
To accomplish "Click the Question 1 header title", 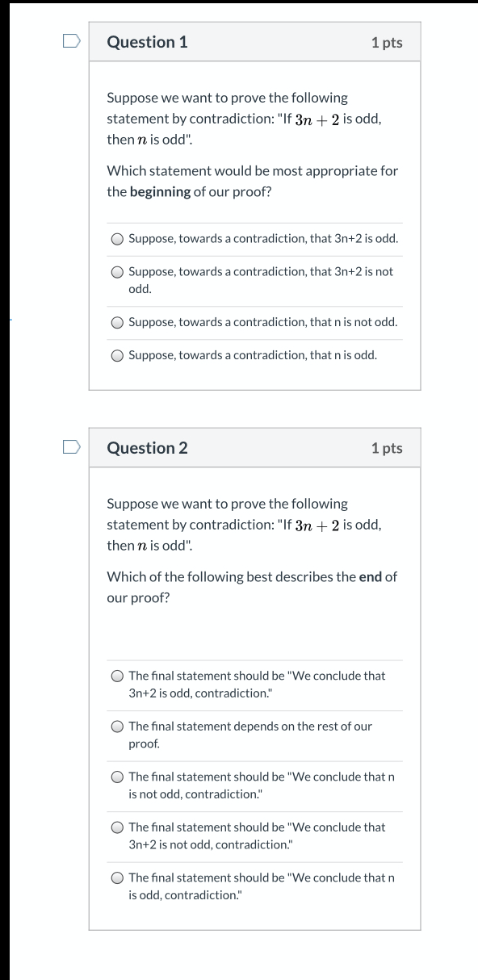I will (148, 42).
